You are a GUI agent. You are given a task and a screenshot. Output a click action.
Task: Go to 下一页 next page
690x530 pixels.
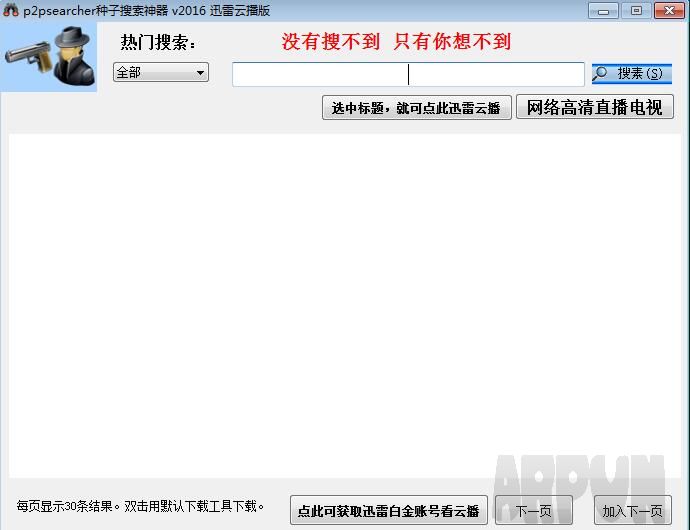[533, 510]
